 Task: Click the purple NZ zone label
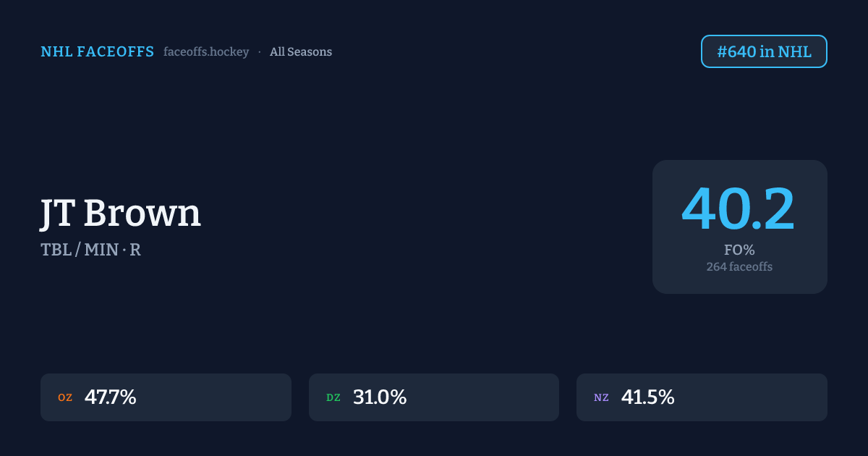click(x=601, y=397)
